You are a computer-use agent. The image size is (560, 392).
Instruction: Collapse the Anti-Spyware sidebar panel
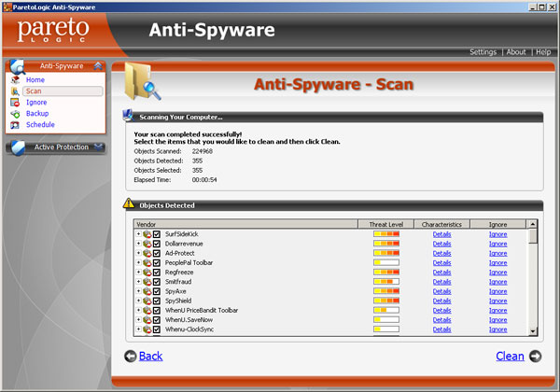click(x=98, y=66)
